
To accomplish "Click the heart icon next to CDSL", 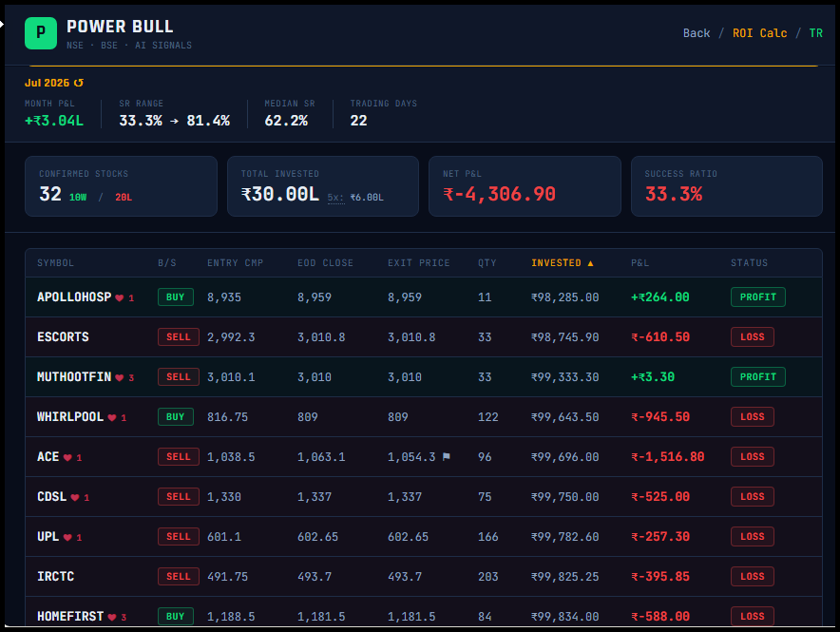I will [75, 498].
